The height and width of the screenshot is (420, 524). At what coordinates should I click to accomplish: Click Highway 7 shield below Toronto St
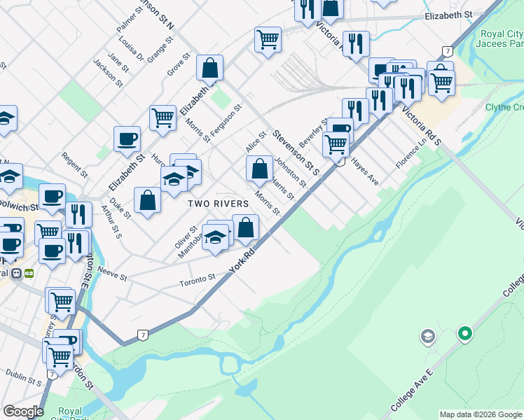pos(143,335)
